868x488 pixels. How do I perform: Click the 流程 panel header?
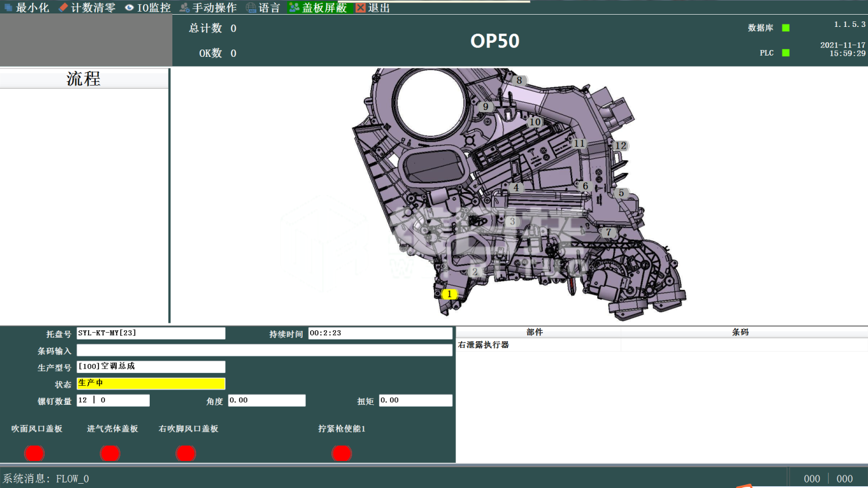84,79
